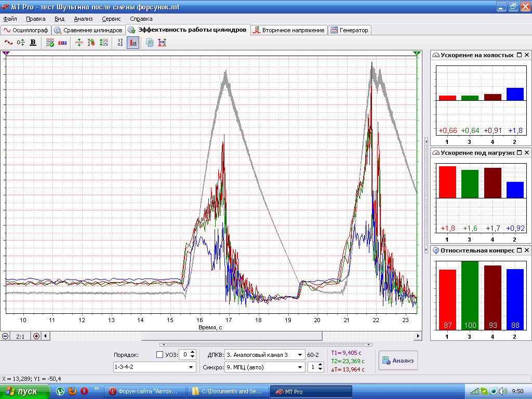Open the Анализ menu

point(83,19)
